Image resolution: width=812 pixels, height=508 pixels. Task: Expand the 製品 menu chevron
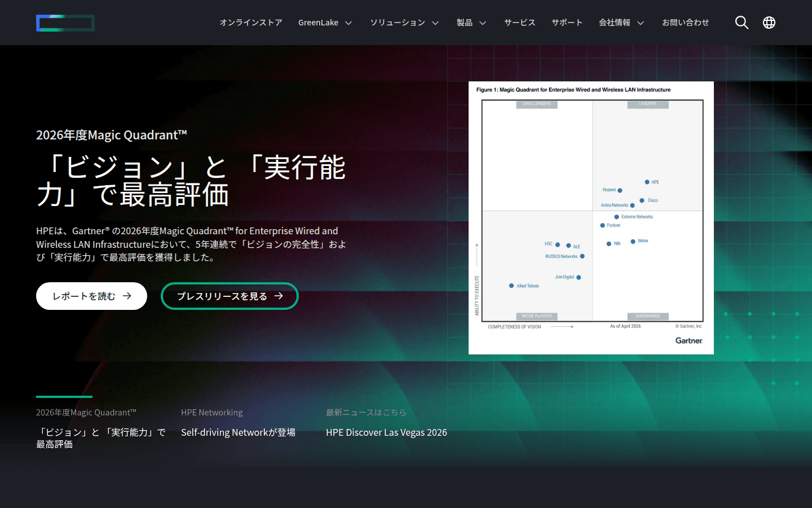tap(483, 23)
